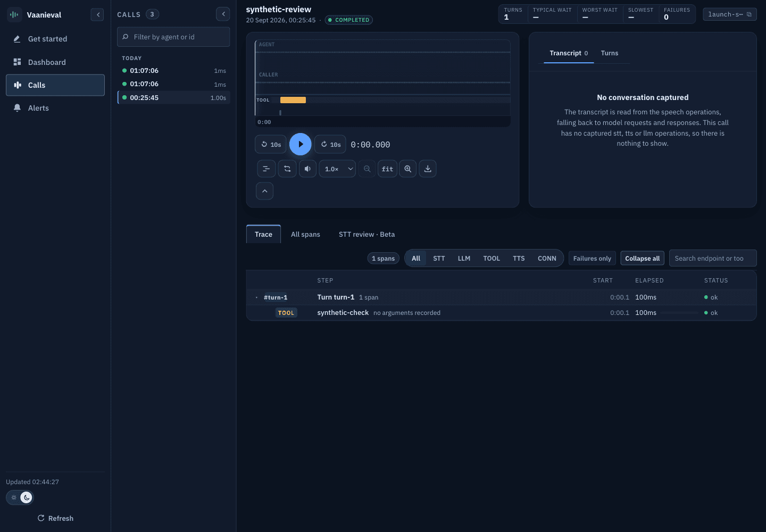766x532 pixels.
Task: Rewind the recording 10 seconds
Action: (271, 144)
